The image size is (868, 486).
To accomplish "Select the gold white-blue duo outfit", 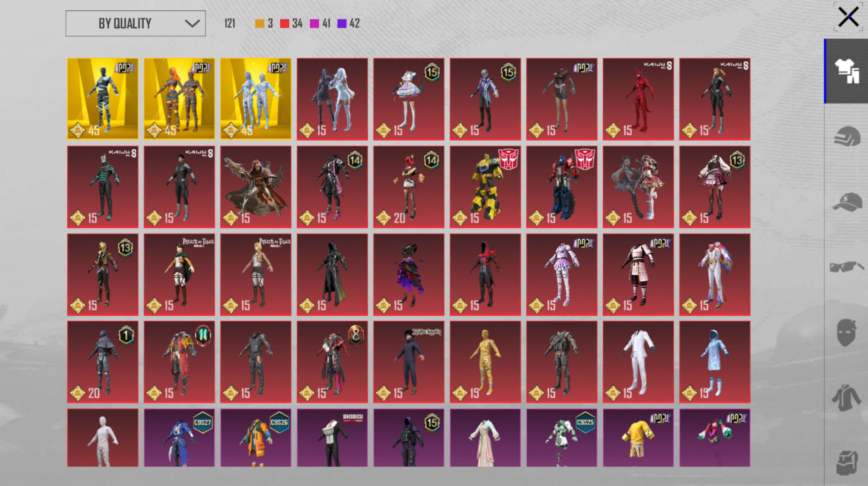I will [256, 99].
